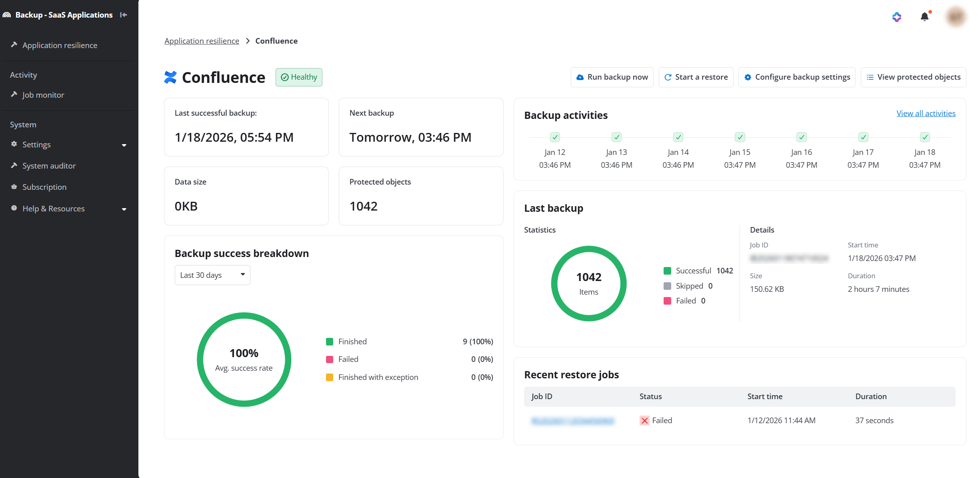The image size is (980, 478).
Task: Click the Backup product logo icon
Action: (7, 15)
